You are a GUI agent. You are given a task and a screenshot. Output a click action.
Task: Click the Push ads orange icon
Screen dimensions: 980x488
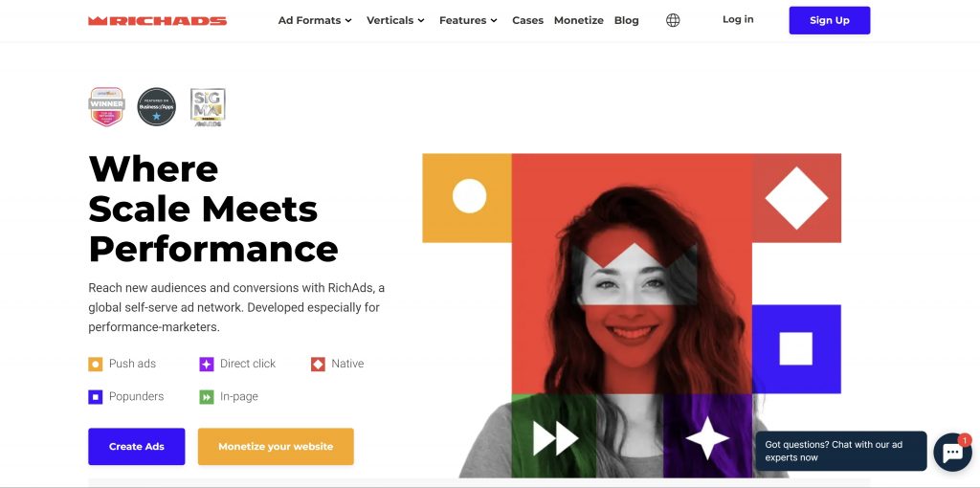pyautogui.click(x=96, y=365)
